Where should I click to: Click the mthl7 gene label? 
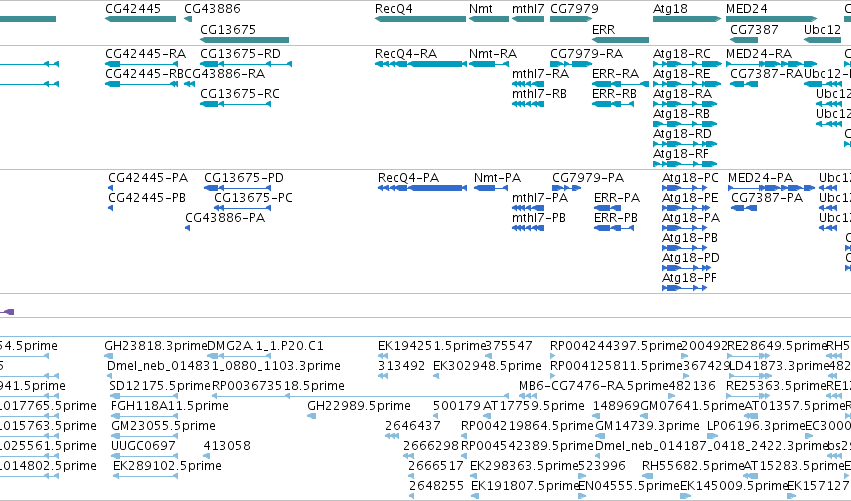point(528,9)
